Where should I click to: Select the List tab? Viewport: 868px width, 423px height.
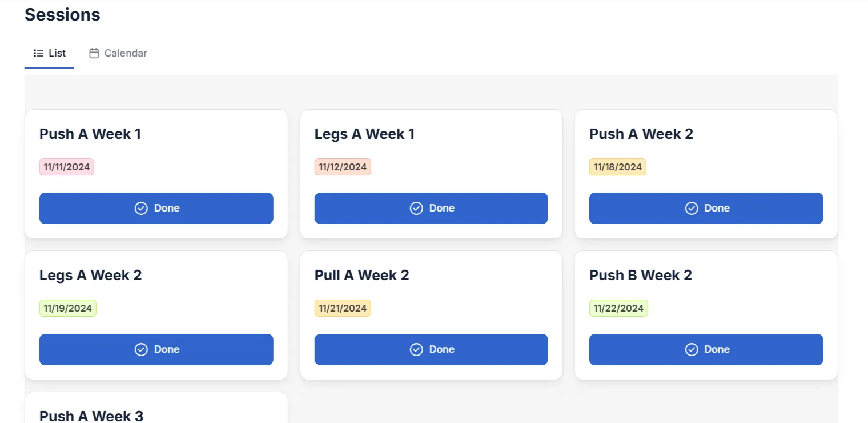point(50,53)
